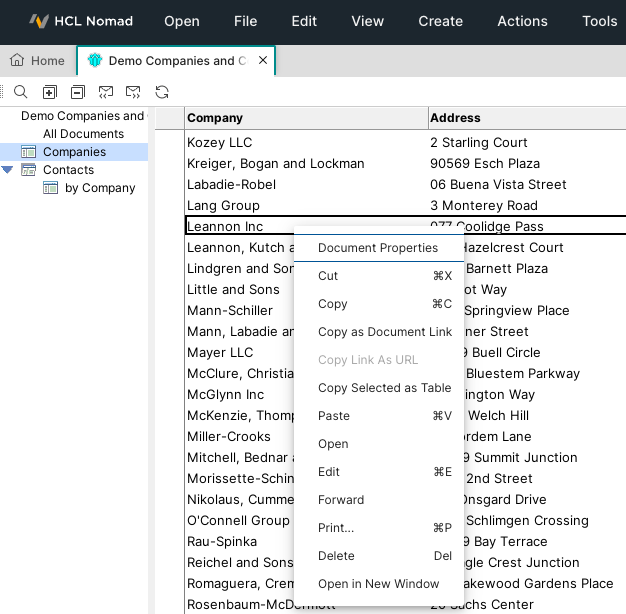This screenshot has width=626, height=614.
Task: Click Demo Companies and navigator title
Action: tap(84, 116)
